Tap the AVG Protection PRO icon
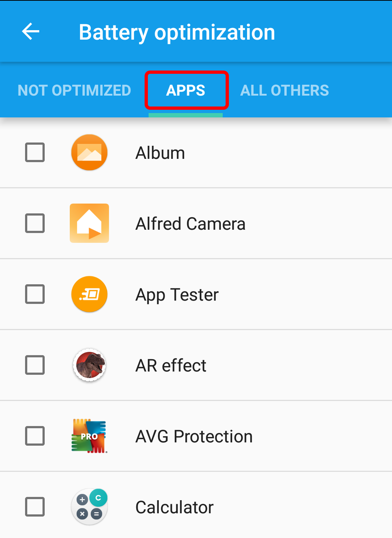This screenshot has width=392, height=538. pos(89,436)
